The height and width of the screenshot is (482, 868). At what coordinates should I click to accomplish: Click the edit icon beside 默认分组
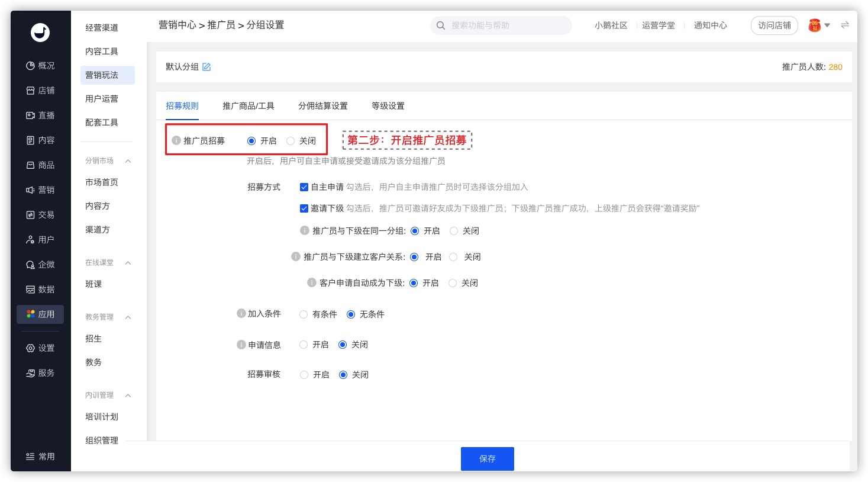pyautogui.click(x=206, y=67)
